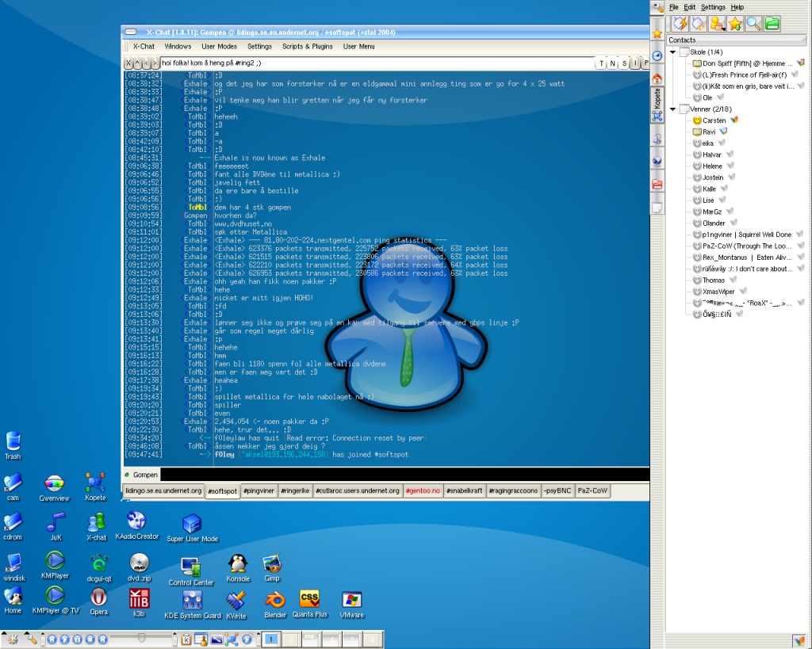Click the Contacts column header
This screenshot has height=649, width=812.
click(735, 40)
